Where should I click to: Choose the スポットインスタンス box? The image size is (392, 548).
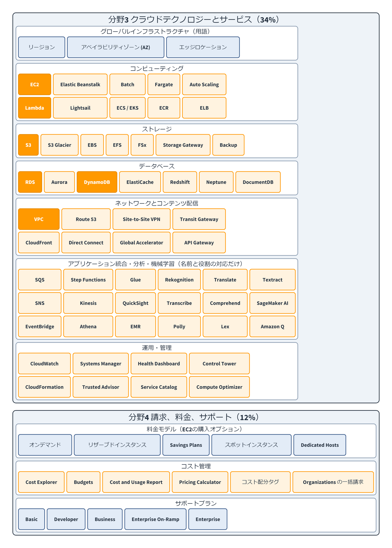click(x=251, y=445)
